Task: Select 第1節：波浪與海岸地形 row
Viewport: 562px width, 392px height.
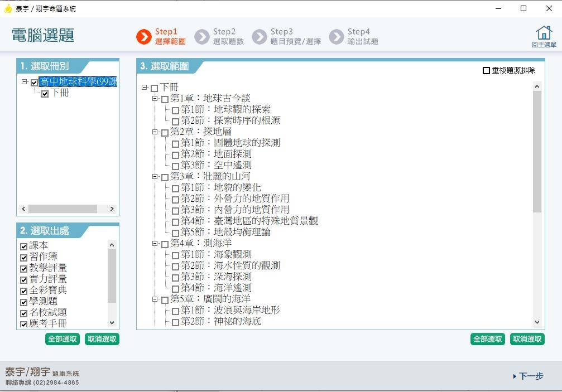Action: point(230,310)
